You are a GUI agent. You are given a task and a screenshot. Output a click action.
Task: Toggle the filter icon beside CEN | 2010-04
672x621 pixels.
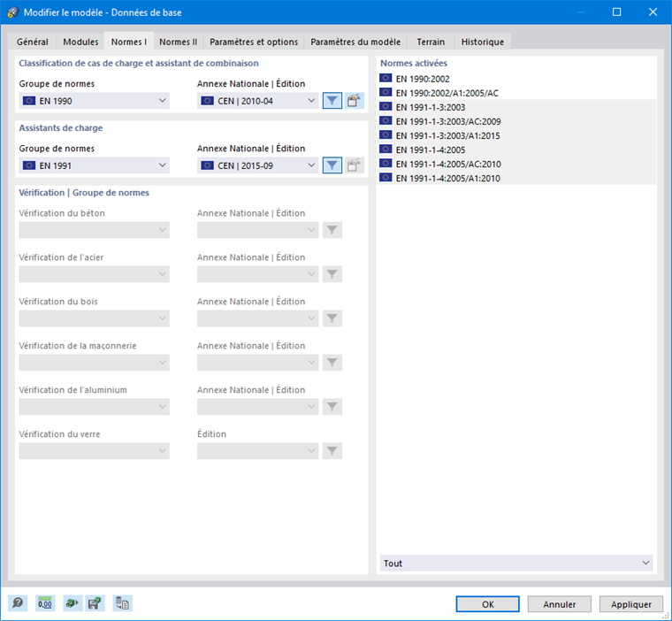pyautogui.click(x=332, y=101)
